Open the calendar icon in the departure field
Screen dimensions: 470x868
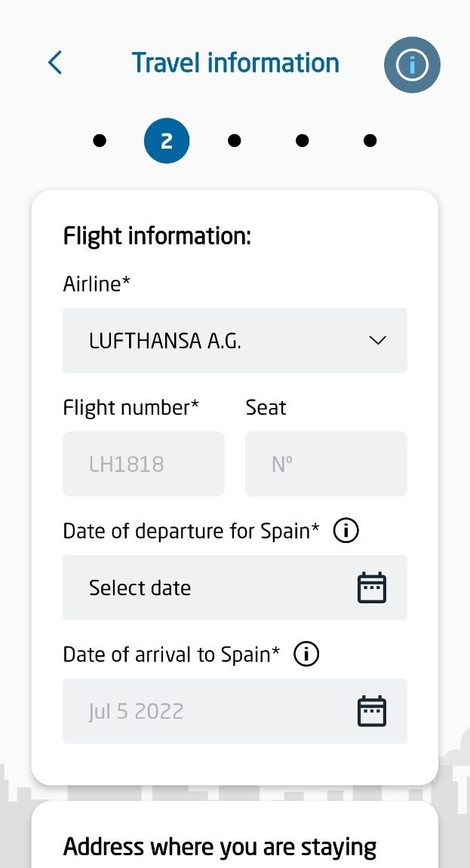pyautogui.click(x=371, y=588)
